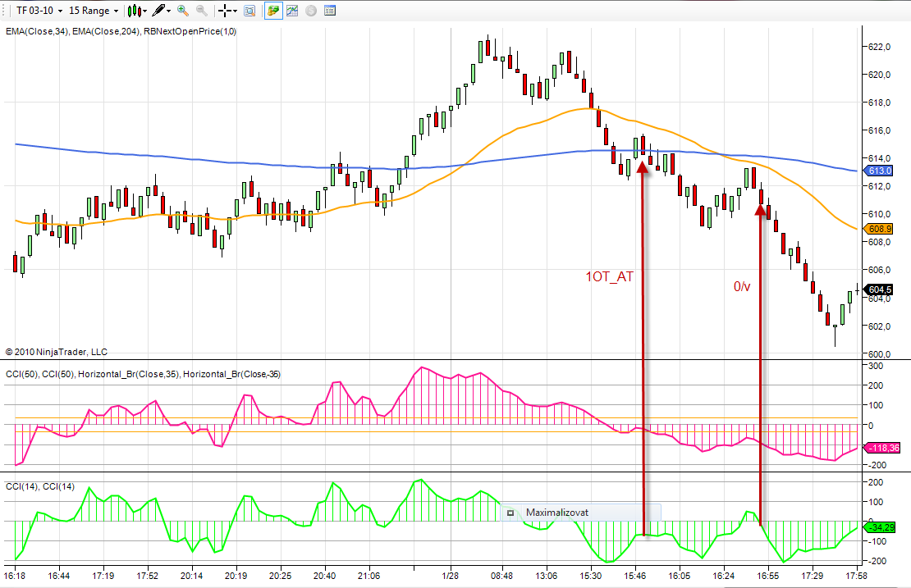Expand the drawing tools dropdown arrow
This screenshot has height=588, width=911.
[x=168, y=11]
